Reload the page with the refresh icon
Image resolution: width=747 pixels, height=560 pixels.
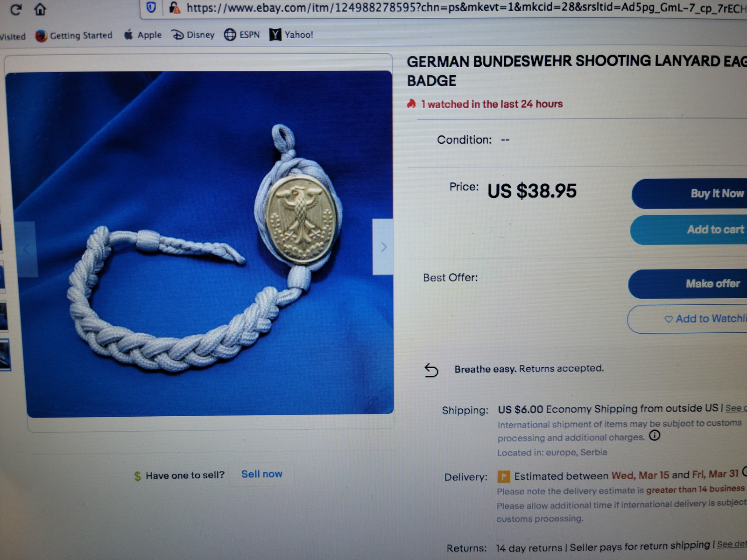tap(16, 9)
